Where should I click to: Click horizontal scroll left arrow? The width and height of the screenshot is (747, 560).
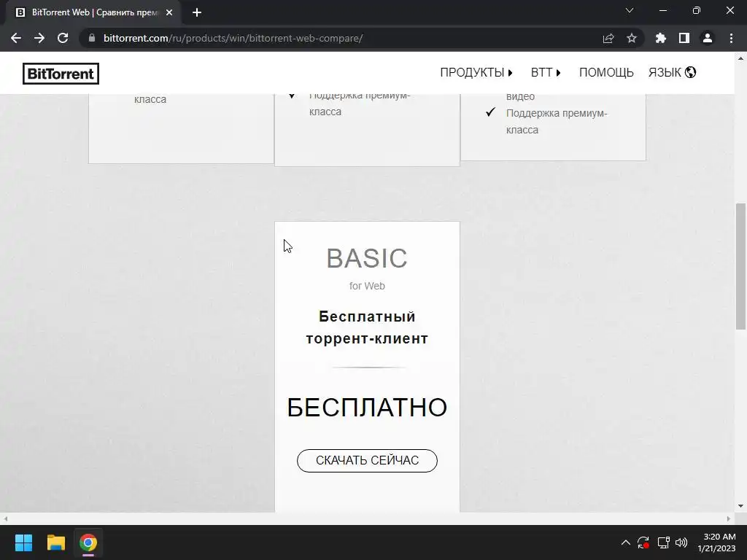point(5,518)
